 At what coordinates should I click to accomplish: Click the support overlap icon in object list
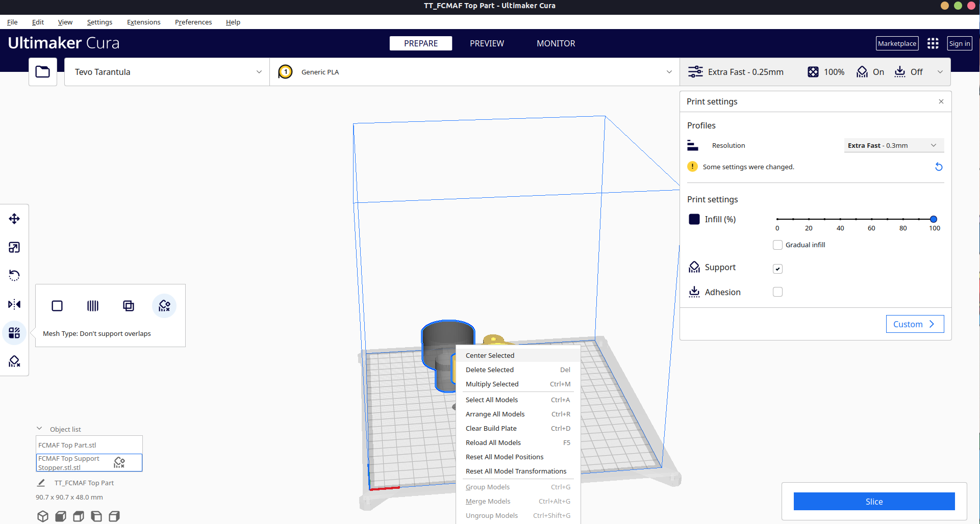pos(119,462)
